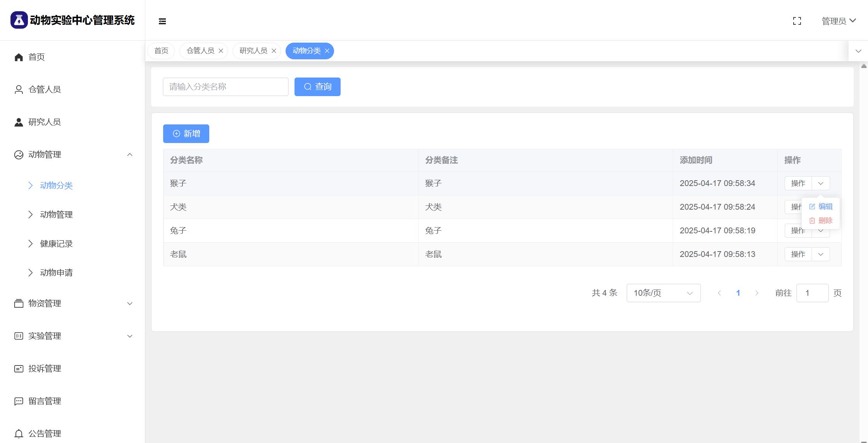Close the 仓管人员 tab
This screenshot has width=868, height=443.
pyautogui.click(x=221, y=51)
